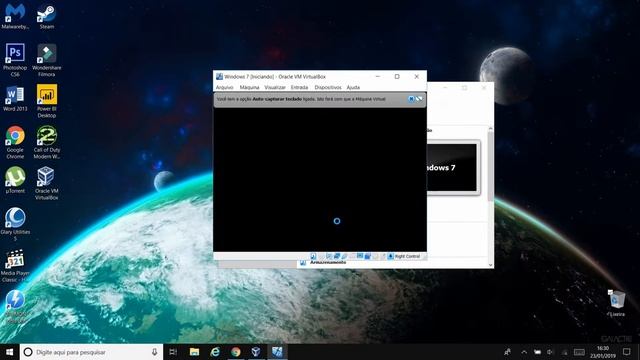Open the Visualizar menu

pyautogui.click(x=275, y=87)
